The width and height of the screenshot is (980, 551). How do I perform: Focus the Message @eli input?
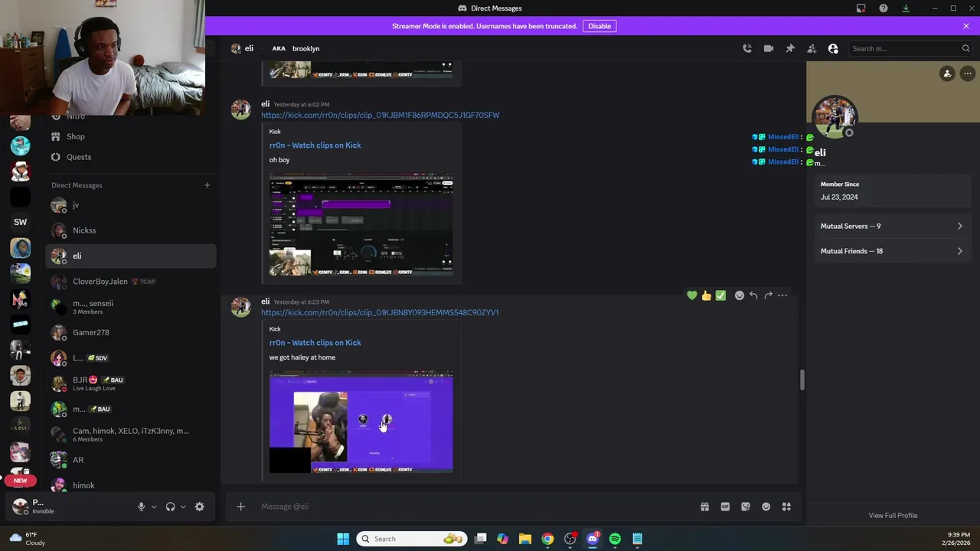pyautogui.click(x=475, y=507)
